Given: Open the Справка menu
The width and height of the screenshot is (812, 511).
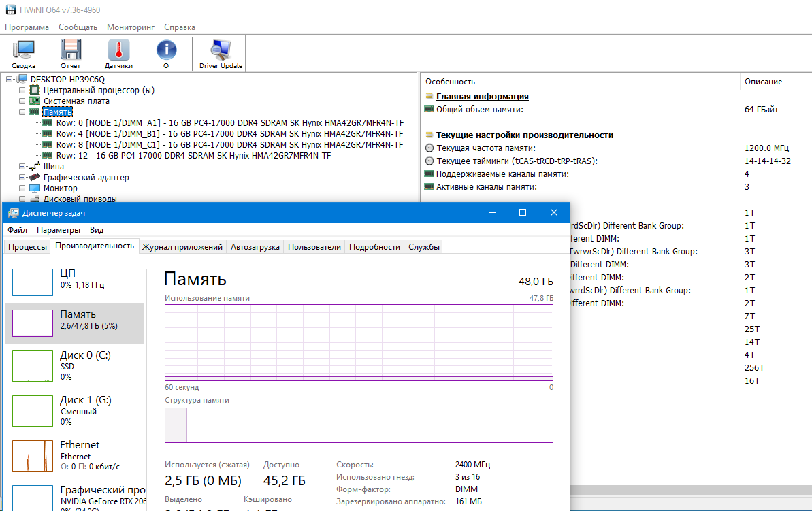Looking at the screenshot, I should click(x=180, y=27).
